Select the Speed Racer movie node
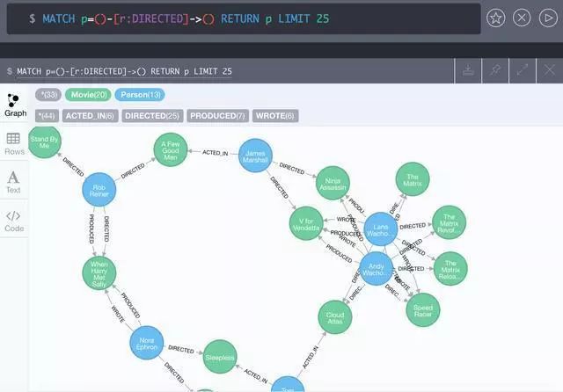563x392 pixels. [422, 310]
